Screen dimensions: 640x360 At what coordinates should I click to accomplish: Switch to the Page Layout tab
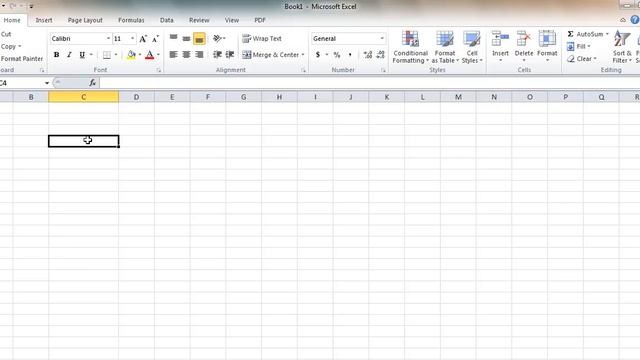(x=85, y=20)
